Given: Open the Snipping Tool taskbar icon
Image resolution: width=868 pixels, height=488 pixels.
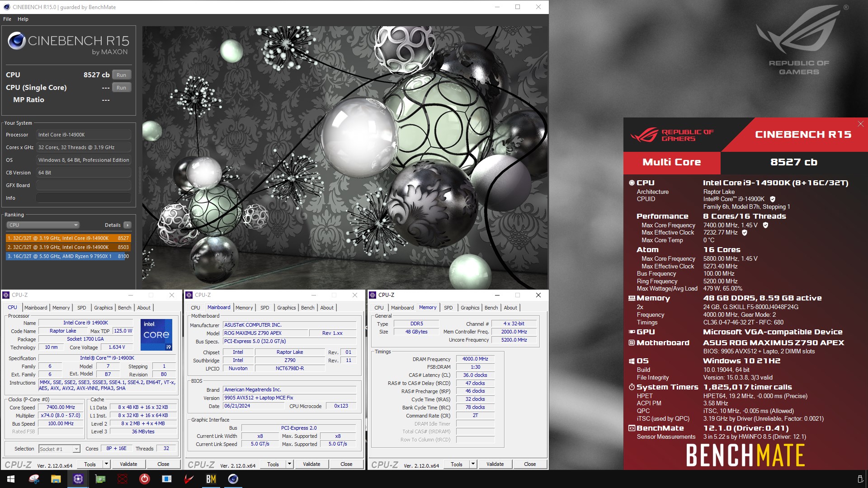Looking at the screenshot, I should pos(34,479).
